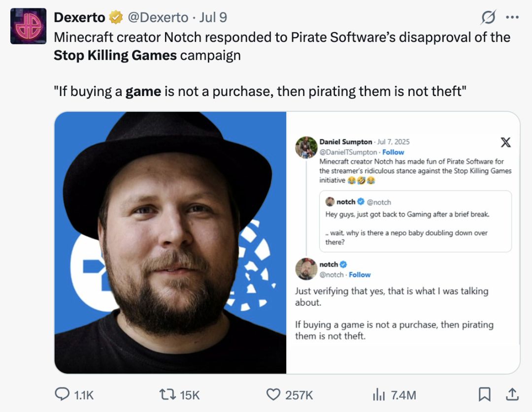The height and width of the screenshot is (412, 532).
Task: Open Notch's portrait photo
Action: click(x=170, y=242)
